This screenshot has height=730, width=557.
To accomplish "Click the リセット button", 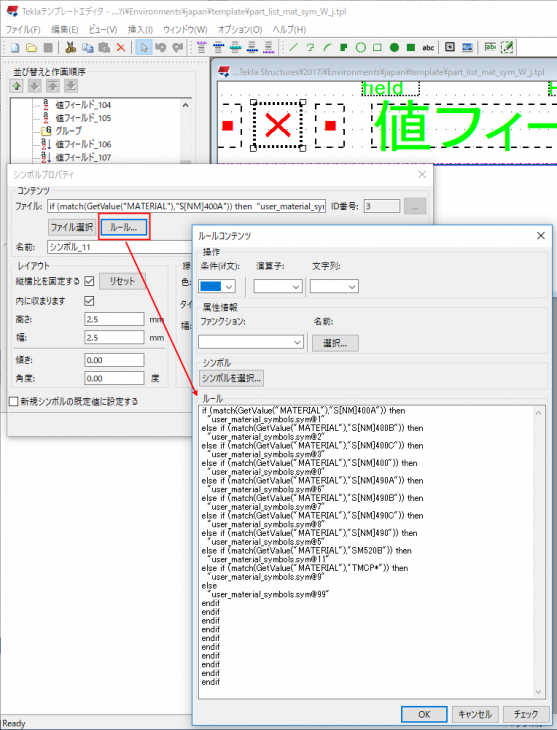I will point(122,281).
